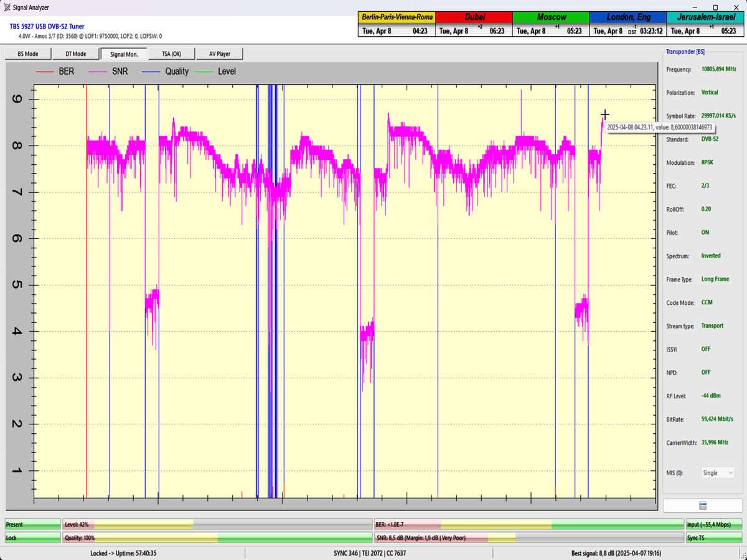Click the green Lock indicator
This screenshot has height=560, width=747.
click(33, 538)
